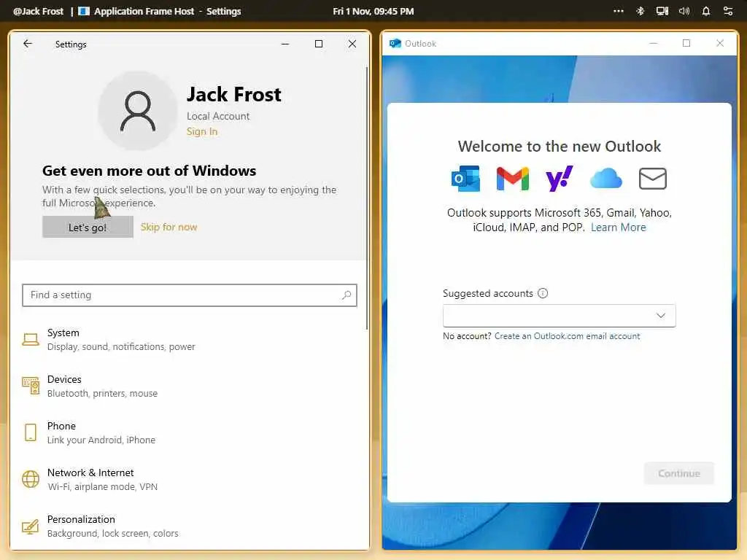
Task: Click the System laptop icon
Action: tap(31, 340)
